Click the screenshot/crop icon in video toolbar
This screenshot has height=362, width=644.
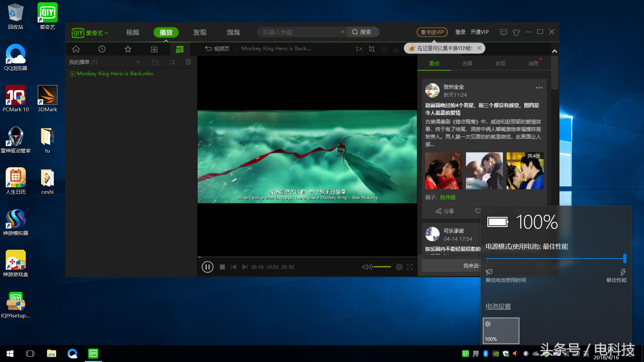tap(372, 49)
